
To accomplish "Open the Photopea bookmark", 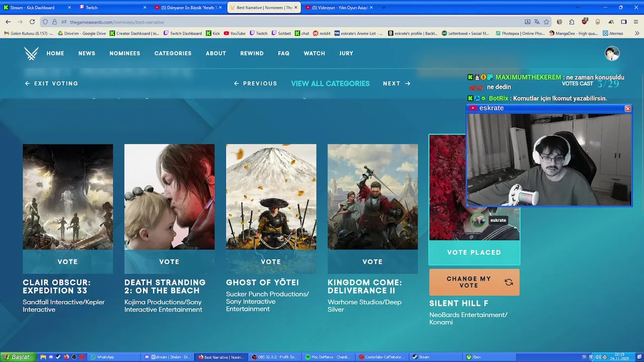I will (x=520, y=33).
